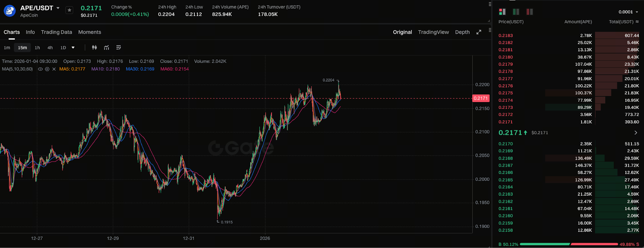Select ask price 0.2183 in order book
This screenshot has height=248, width=644.
[506, 35]
